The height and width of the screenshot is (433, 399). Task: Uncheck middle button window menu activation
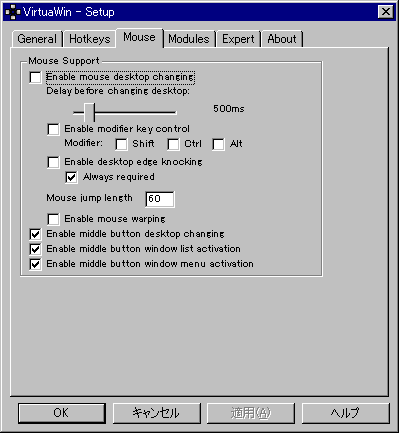[35, 264]
